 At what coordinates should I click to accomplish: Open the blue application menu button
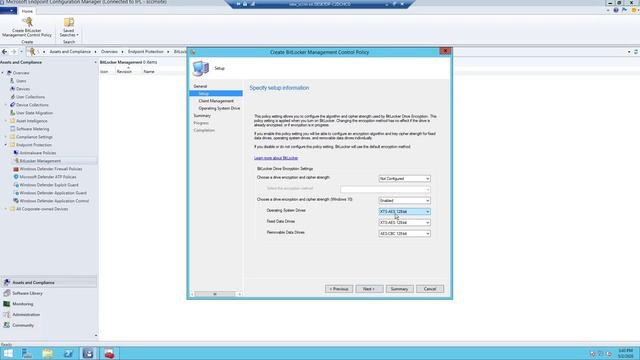9,11
